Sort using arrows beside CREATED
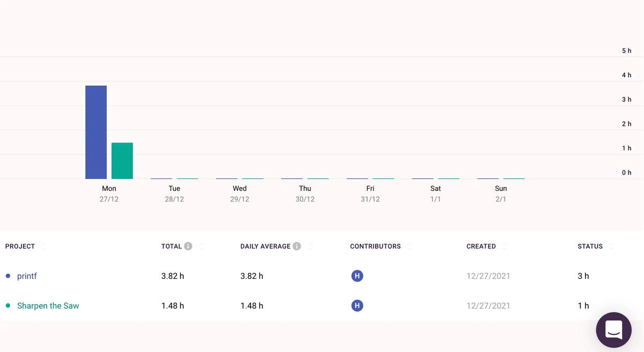 click(504, 246)
